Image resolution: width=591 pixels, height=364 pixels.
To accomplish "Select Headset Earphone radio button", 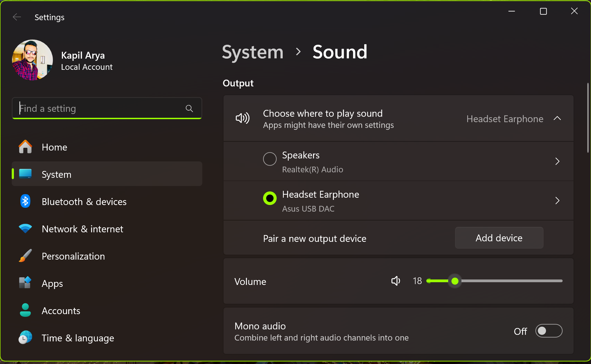I will (270, 198).
